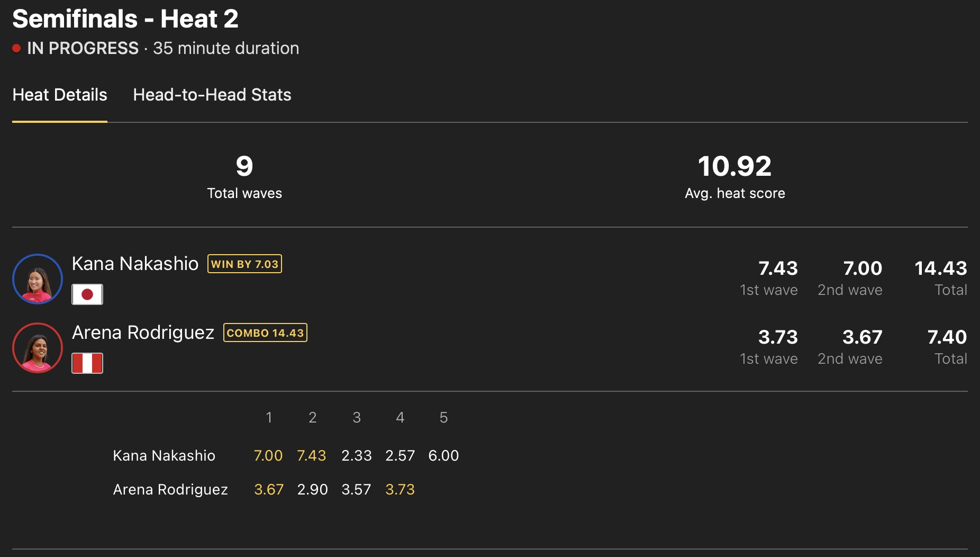Click Kana Nakashio's profile photo
Viewport: 980px width, 557px height.
[38, 279]
